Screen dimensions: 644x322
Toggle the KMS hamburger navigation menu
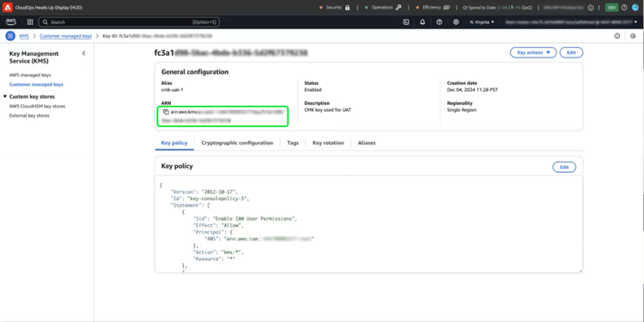pos(10,36)
